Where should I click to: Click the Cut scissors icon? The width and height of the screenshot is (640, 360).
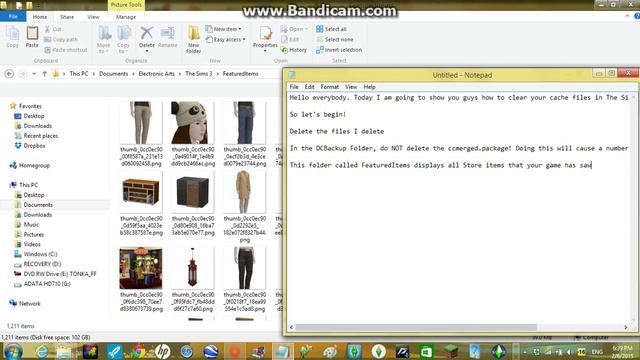point(47,29)
